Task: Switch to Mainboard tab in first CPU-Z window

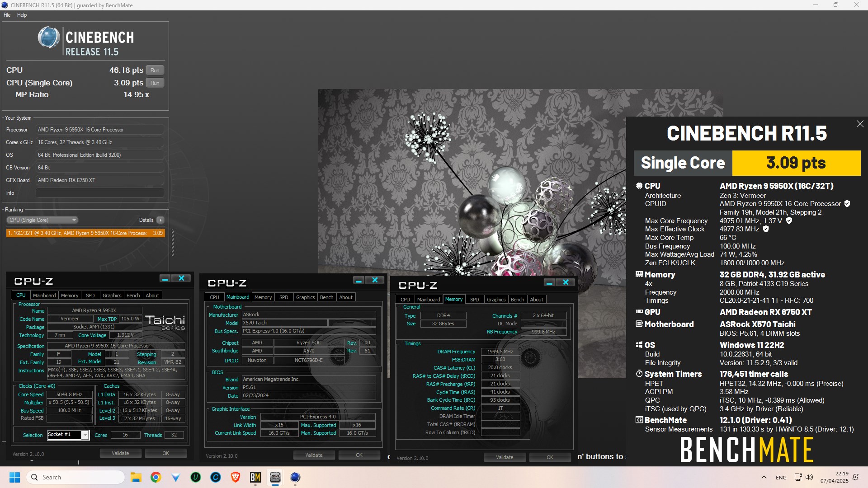Action: pos(44,296)
